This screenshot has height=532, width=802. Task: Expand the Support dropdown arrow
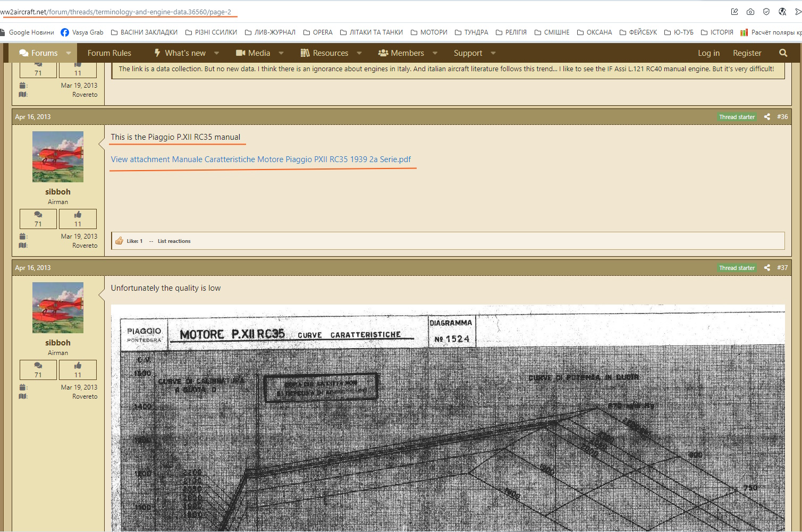pyautogui.click(x=493, y=53)
